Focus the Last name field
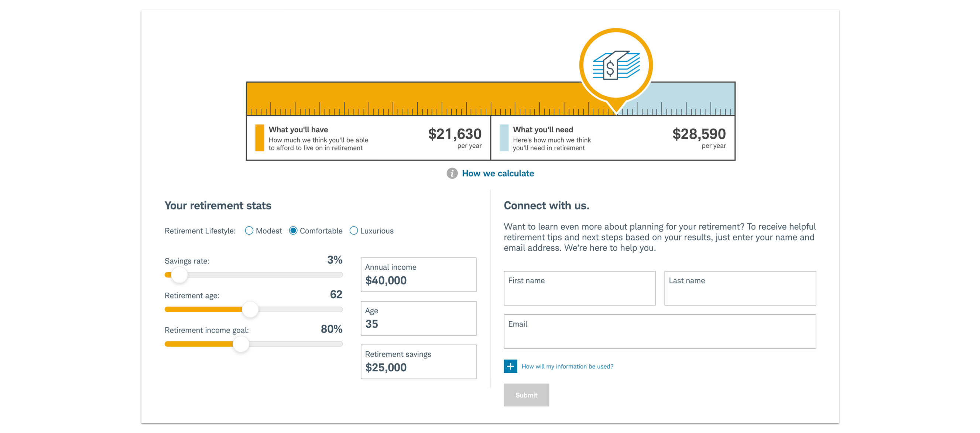The width and height of the screenshot is (980, 433). [740, 289]
